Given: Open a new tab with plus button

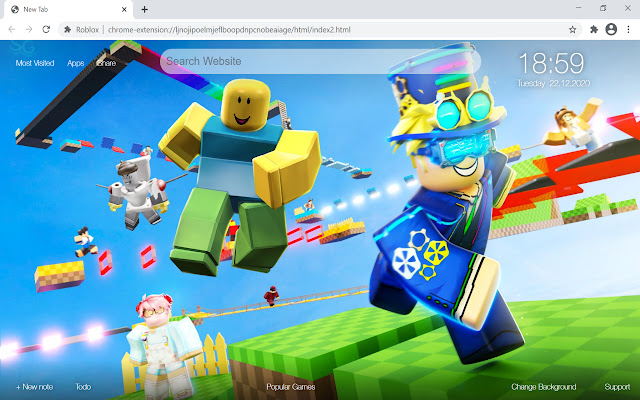Looking at the screenshot, I should click(x=144, y=9).
